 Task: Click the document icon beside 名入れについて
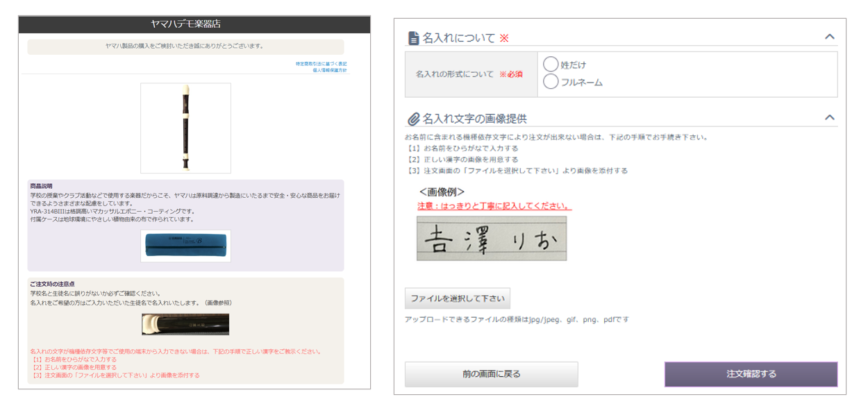[413, 38]
